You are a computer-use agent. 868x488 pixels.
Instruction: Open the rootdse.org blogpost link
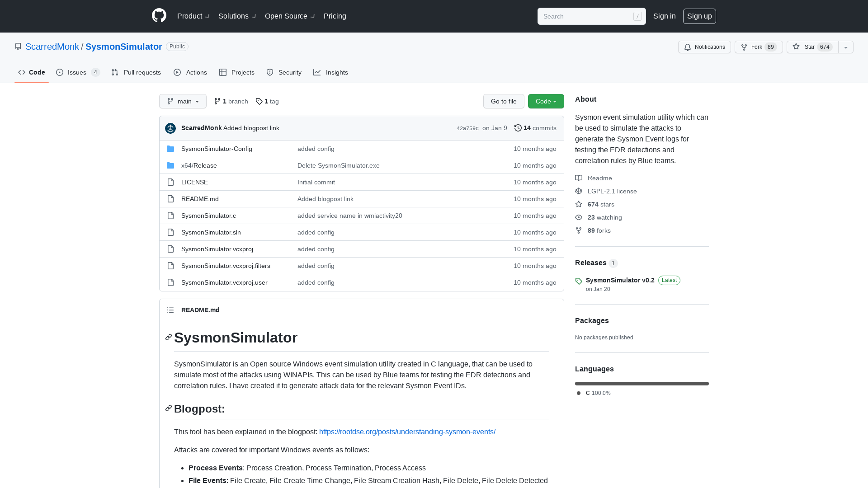[407, 432]
